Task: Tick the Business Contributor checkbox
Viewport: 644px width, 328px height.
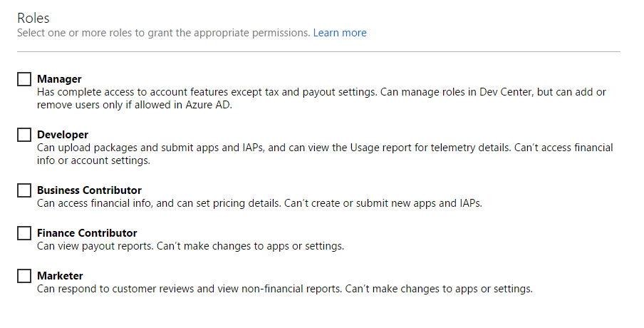Action: (x=24, y=190)
